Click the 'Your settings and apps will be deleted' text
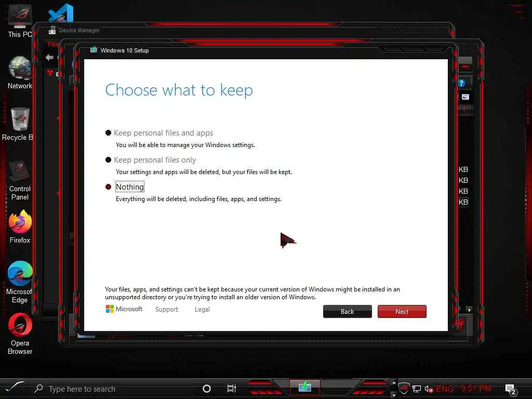The image size is (532, 399). [x=204, y=171]
